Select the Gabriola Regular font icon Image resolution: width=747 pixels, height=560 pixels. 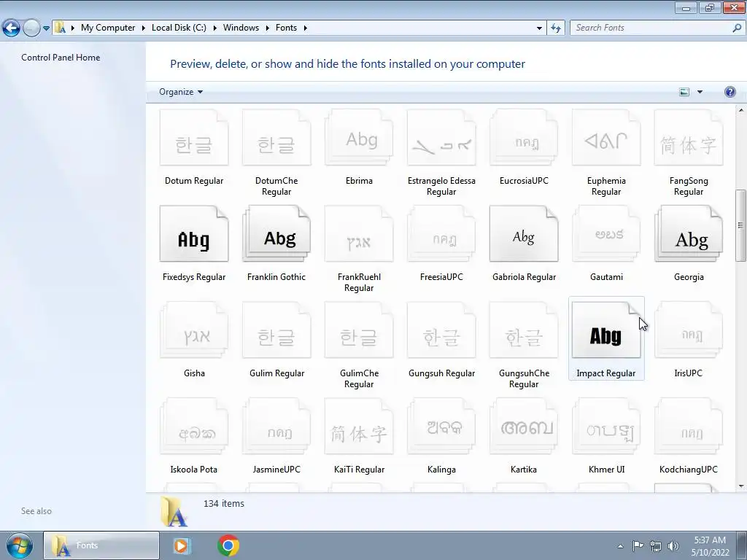[524, 234]
